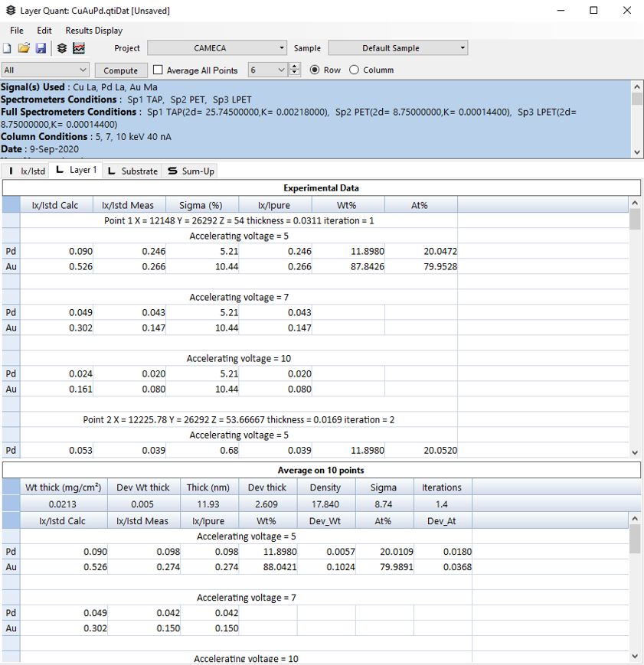This screenshot has width=644, height=665.
Task: Click the layers stack toolbar icon
Action: (x=62, y=48)
